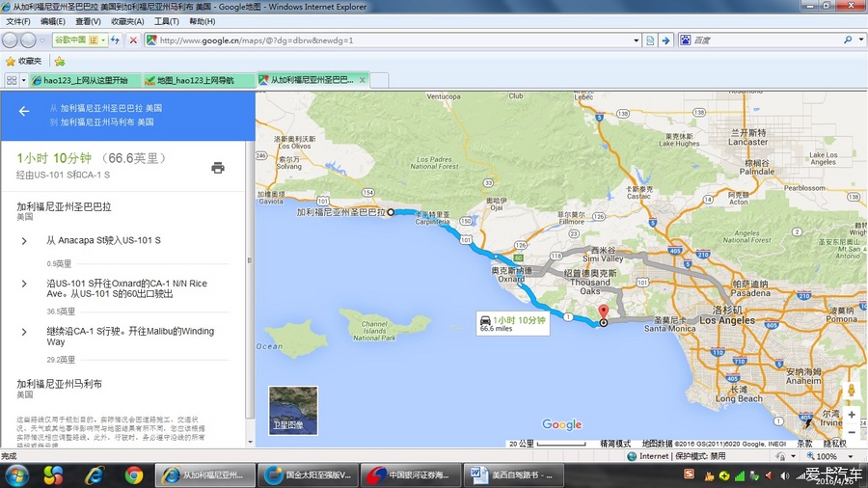Switch to 国金太阳至强版 taskbar window
868x488 pixels.
click(x=308, y=475)
